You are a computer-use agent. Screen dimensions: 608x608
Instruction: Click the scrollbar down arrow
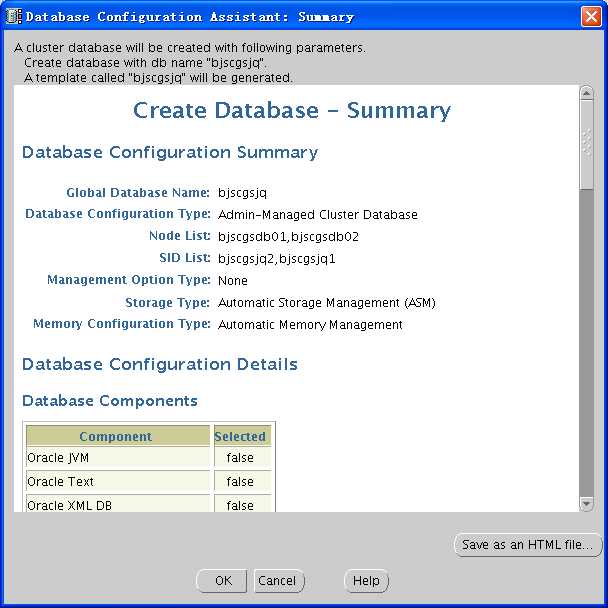[x=586, y=504]
